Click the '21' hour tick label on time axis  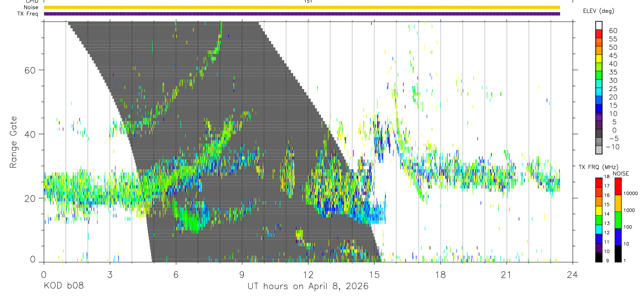(507, 274)
